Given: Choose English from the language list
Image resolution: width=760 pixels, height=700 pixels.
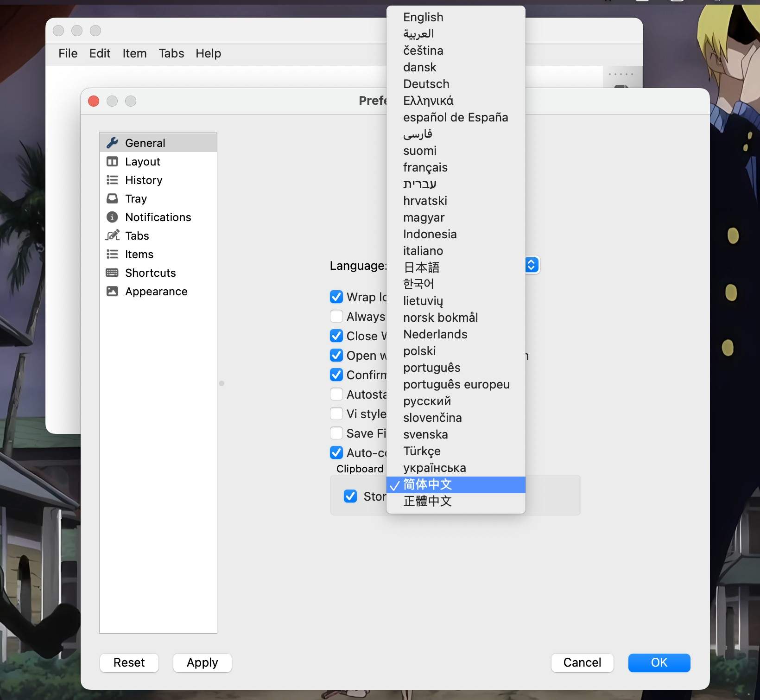Looking at the screenshot, I should 423,17.
